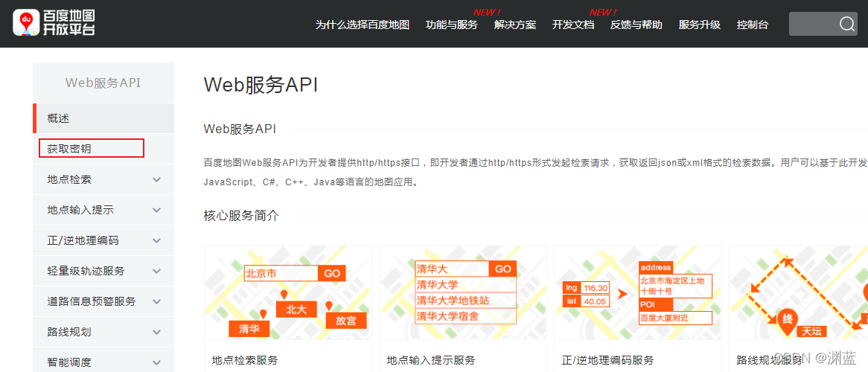Open the 地点检索服务 card thumbnail
The width and height of the screenshot is (868, 372).
(288, 293)
